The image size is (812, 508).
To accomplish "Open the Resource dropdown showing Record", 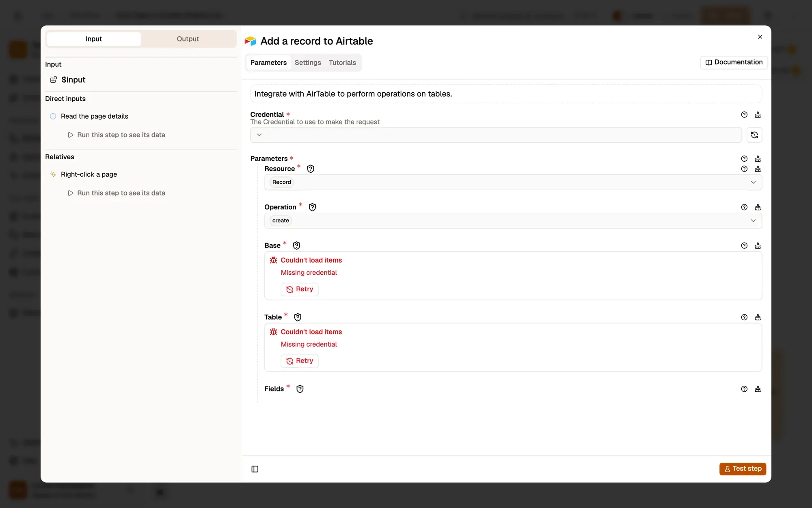I will (513, 182).
